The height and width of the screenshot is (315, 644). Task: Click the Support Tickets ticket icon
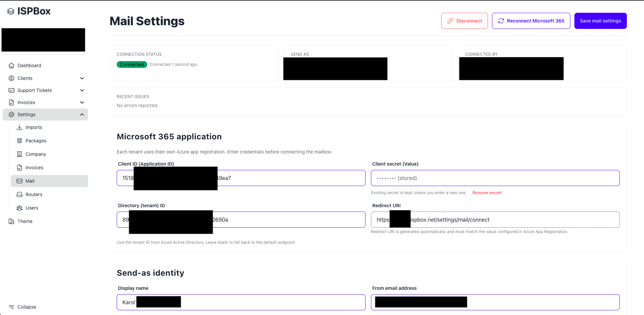pos(11,90)
